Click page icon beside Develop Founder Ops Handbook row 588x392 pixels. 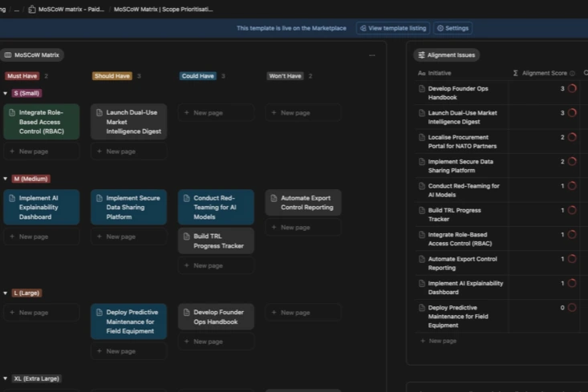click(x=422, y=89)
